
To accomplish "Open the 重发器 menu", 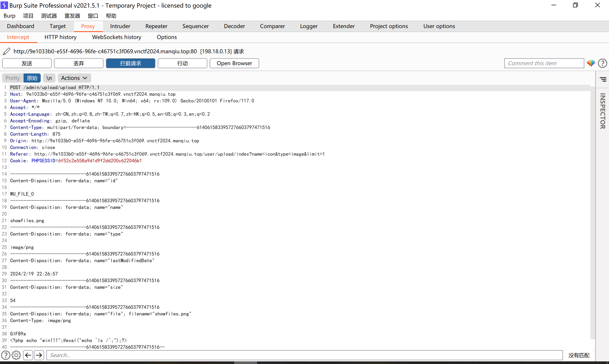I will click(x=72, y=16).
